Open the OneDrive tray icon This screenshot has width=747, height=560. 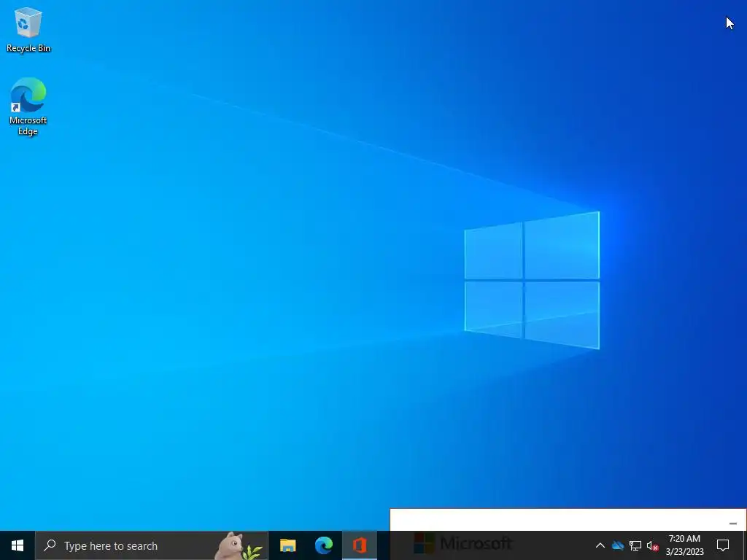point(618,545)
